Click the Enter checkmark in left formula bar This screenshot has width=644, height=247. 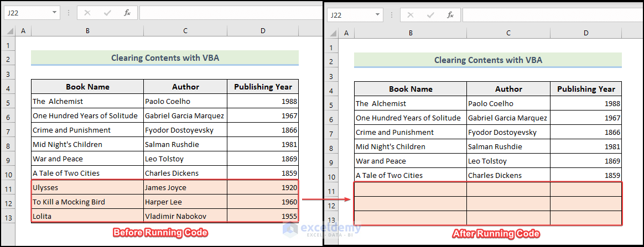pyautogui.click(x=107, y=13)
